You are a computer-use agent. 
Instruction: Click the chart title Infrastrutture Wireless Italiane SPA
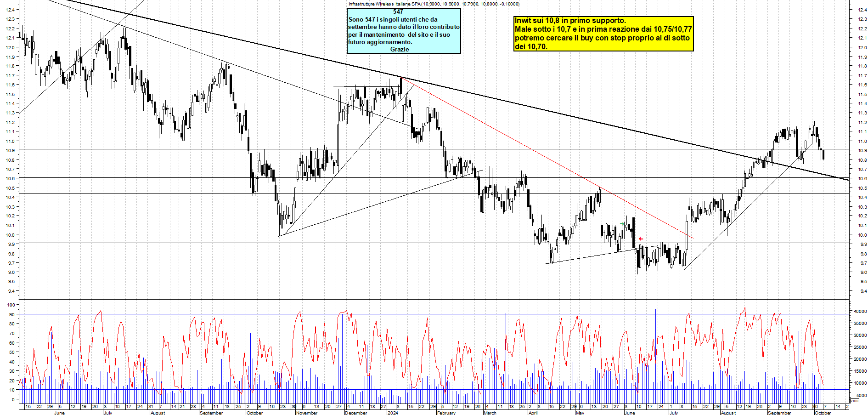(x=384, y=4)
